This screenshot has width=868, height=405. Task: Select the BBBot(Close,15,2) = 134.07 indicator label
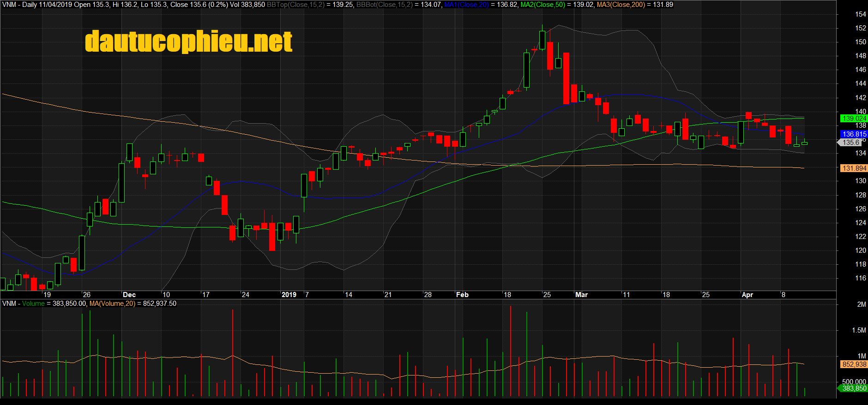pyautogui.click(x=399, y=5)
